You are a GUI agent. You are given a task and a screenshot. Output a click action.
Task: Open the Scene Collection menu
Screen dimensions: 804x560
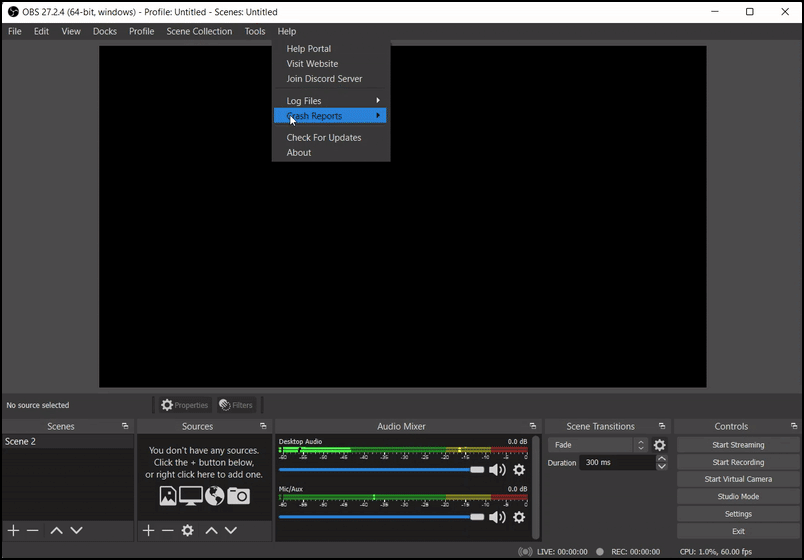pyautogui.click(x=199, y=31)
